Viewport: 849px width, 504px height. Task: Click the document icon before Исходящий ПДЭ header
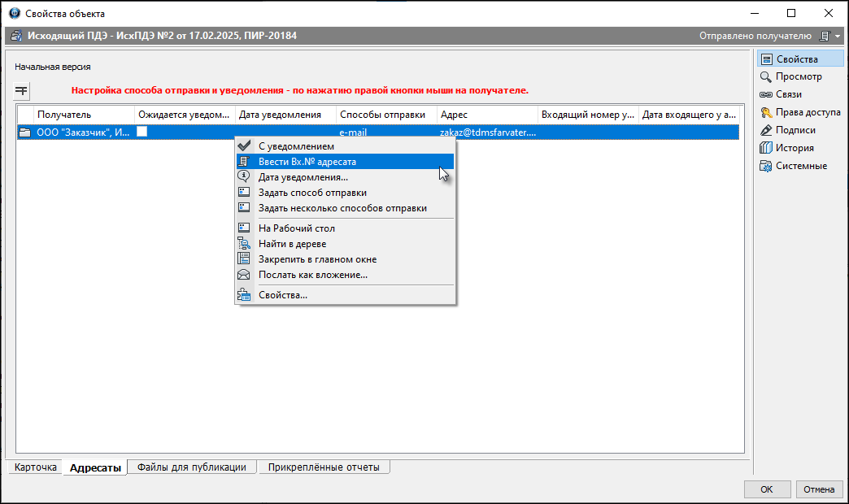(16, 36)
